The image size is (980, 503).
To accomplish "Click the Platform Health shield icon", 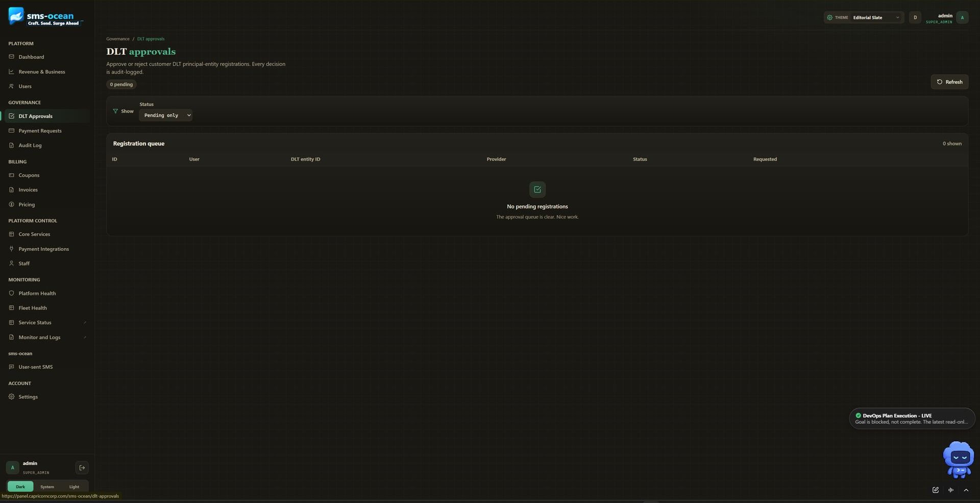I will [x=11, y=293].
